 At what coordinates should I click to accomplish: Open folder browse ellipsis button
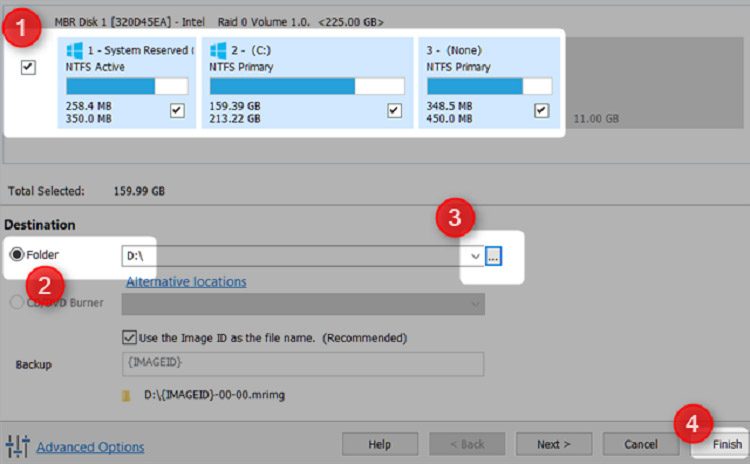[x=494, y=256]
